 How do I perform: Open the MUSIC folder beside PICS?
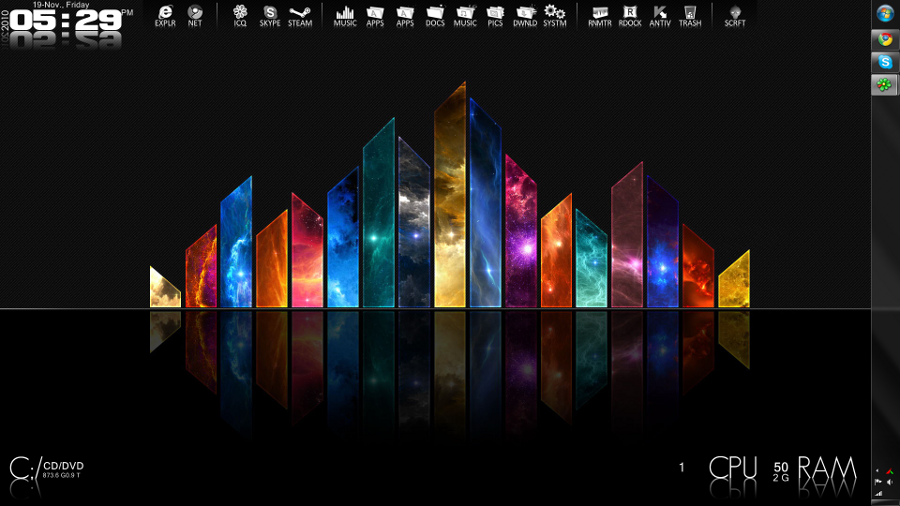(465, 15)
